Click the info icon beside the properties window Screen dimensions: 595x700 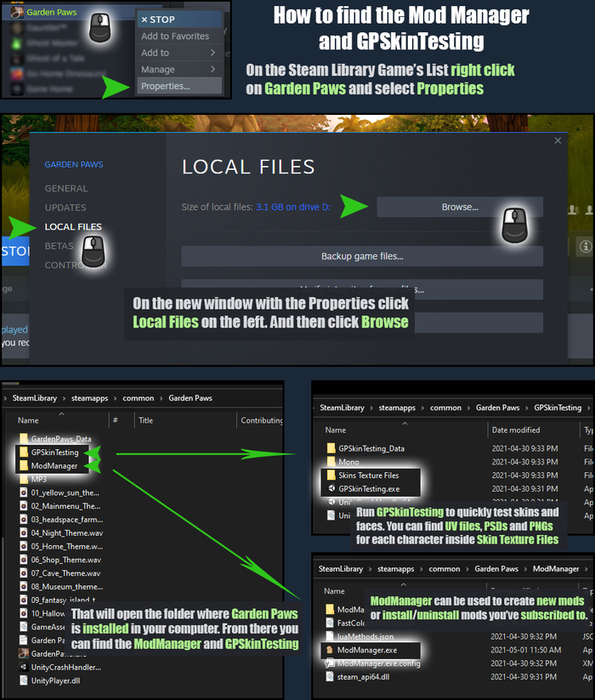coord(586,247)
